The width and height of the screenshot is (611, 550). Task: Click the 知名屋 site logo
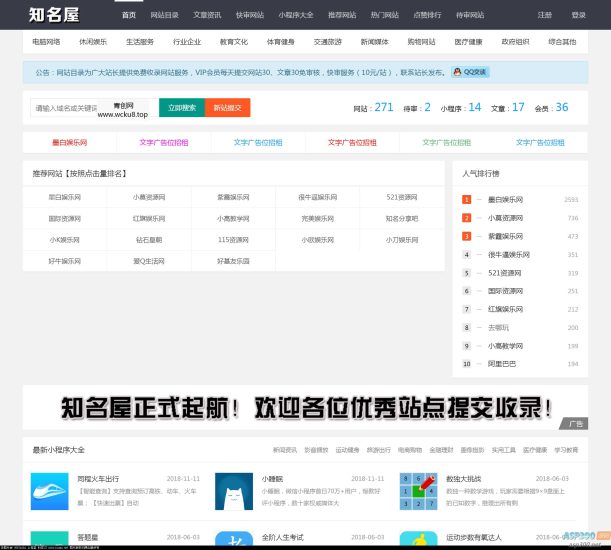coord(54,15)
